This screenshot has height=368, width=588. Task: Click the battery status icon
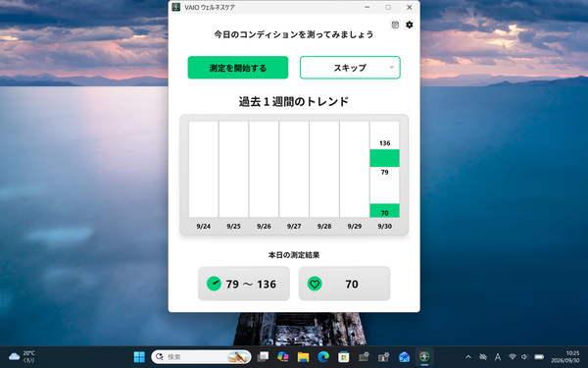coord(539,357)
